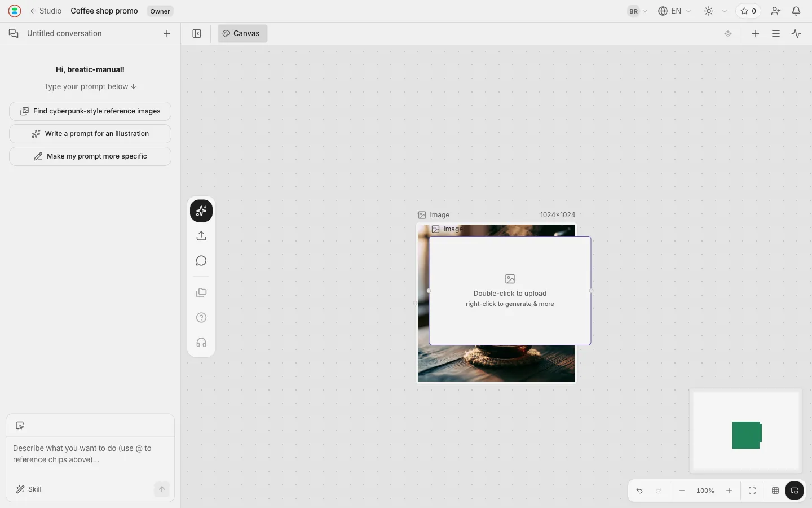The image size is (812, 508).
Task: Click the fit to screen icon
Action: 752,491
